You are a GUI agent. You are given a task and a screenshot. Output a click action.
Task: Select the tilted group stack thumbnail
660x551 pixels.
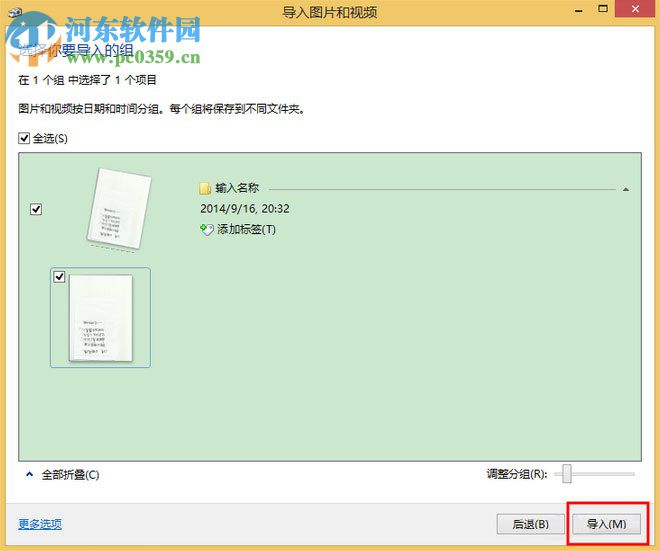(119, 209)
